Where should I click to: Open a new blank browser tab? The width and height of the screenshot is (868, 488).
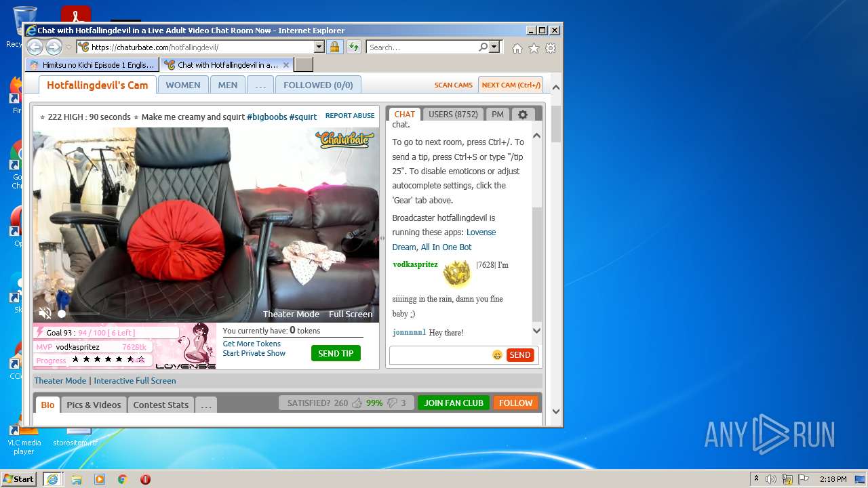coord(304,65)
